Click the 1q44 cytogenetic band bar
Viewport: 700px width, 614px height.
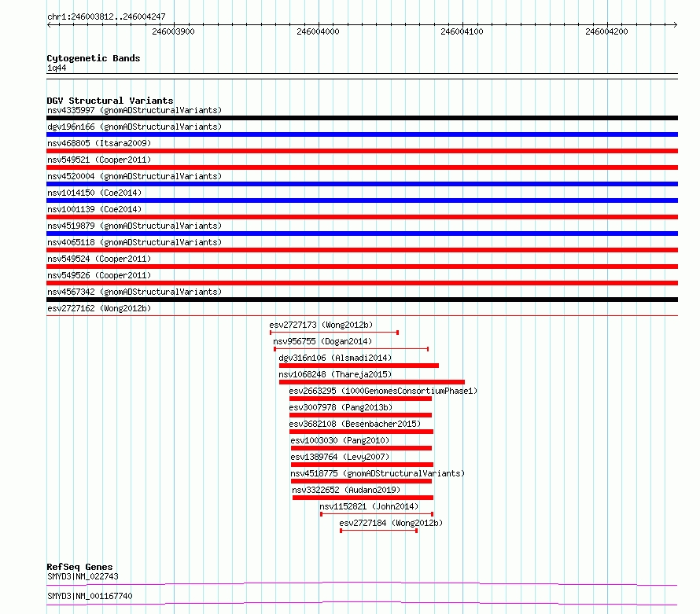pyautogui.click(x=362, y=76)
